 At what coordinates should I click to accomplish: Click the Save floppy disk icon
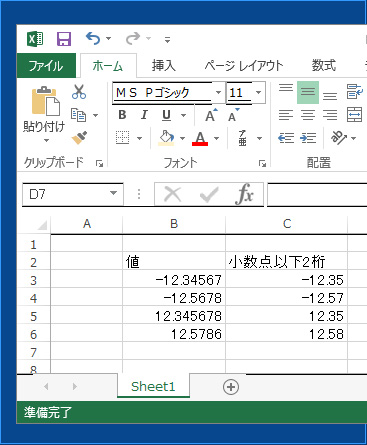point(64,39)
